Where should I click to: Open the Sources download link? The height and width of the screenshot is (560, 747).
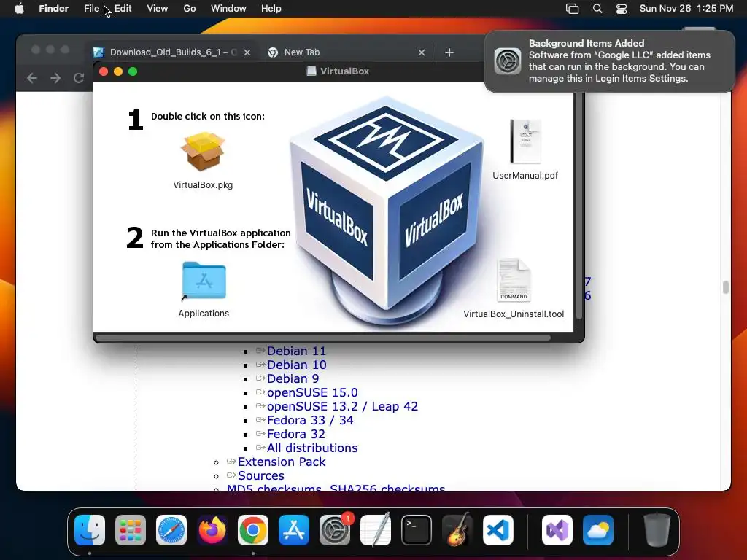pyautogui.click(x=261, y=475)
